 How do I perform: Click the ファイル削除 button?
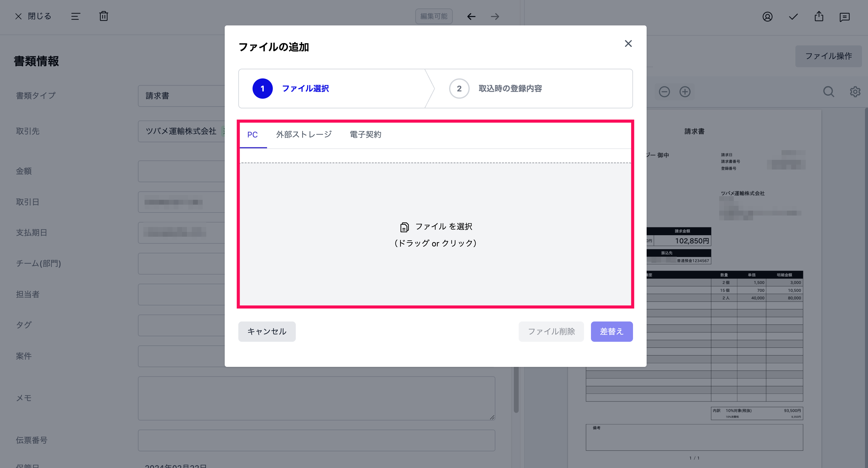(x=551, y=331)
